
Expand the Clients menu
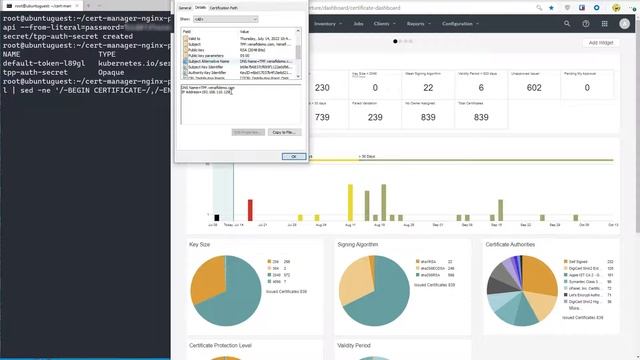(384, 24)
